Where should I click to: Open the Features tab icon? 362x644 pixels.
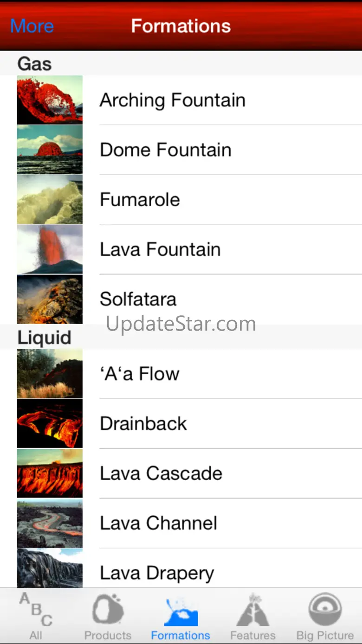point(253,609)
